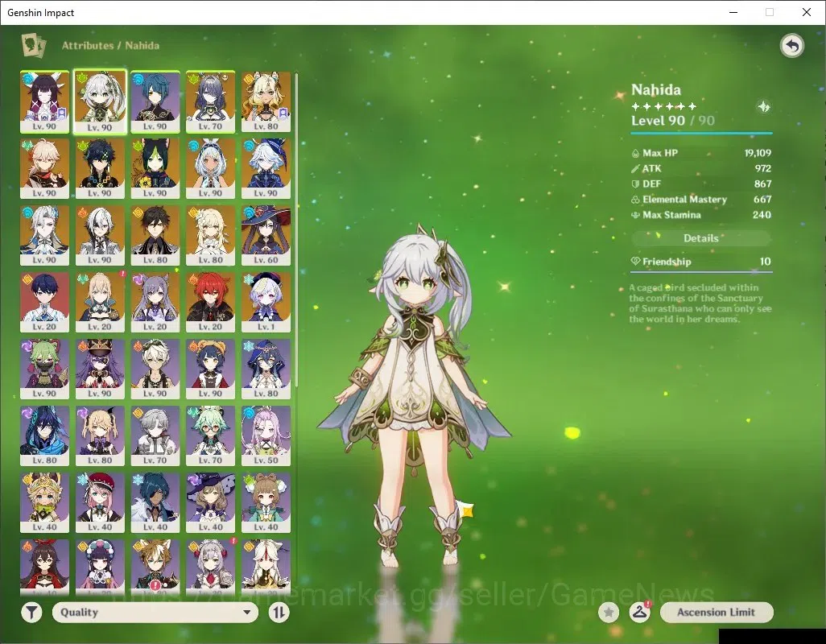Screen dimensions: 826x644
Task: Select the Noelle portrait with red alert
Action: [211, 567]
